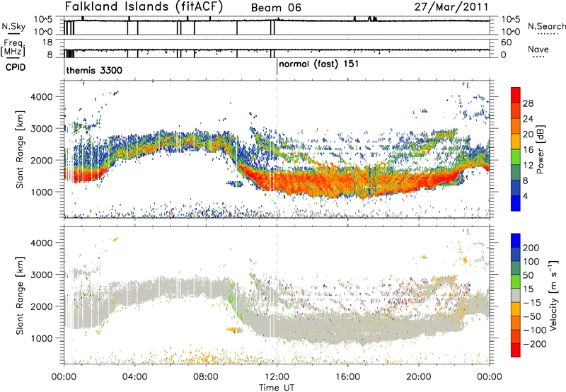Click the "200" label on the velocity colorbar

tap(531, 248)
